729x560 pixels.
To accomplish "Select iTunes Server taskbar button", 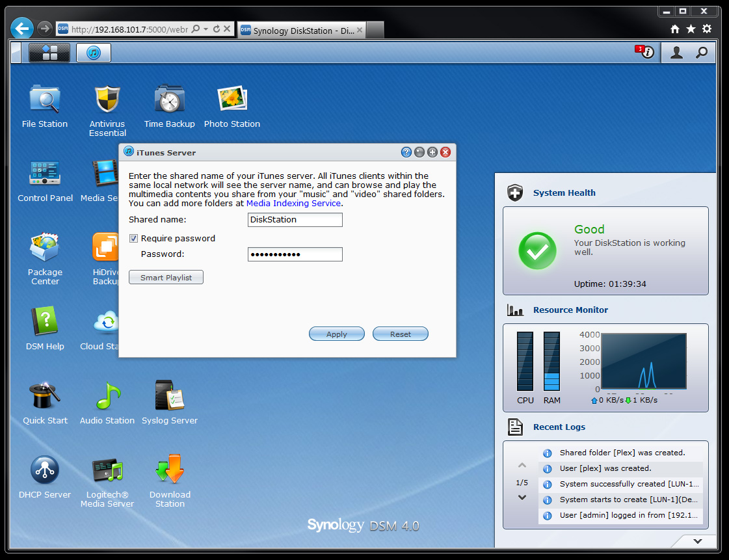I will point(94,53).
